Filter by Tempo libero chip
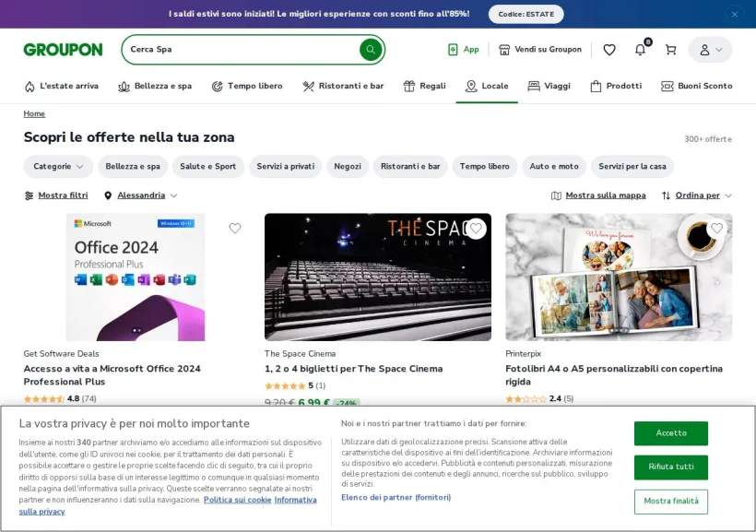 485,166
